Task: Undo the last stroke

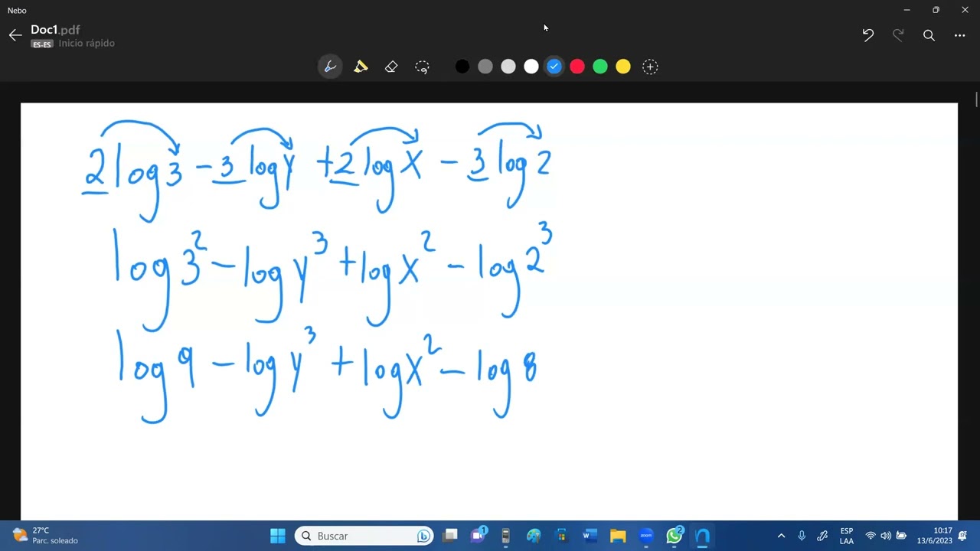Action: click(867, 35)
